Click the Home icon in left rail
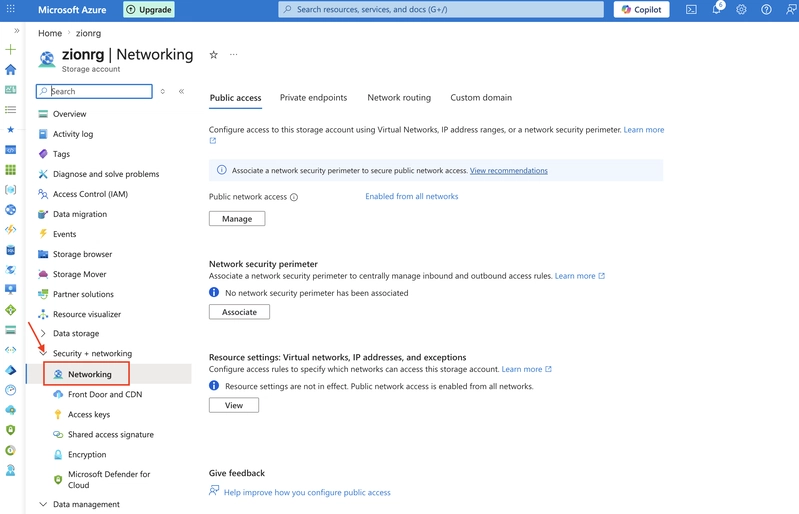Image resolution: width=799 pixels, height=514 pixels. point(10,70)
